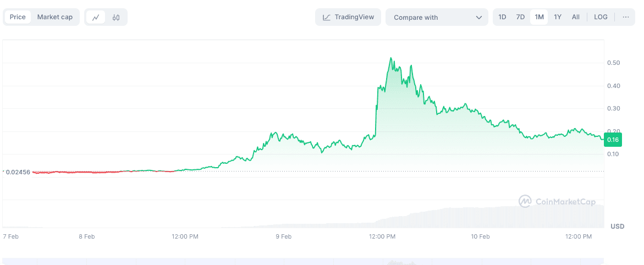644x265 pixels.
Task: Select the 1Y time range
Action: pos(557,17)
